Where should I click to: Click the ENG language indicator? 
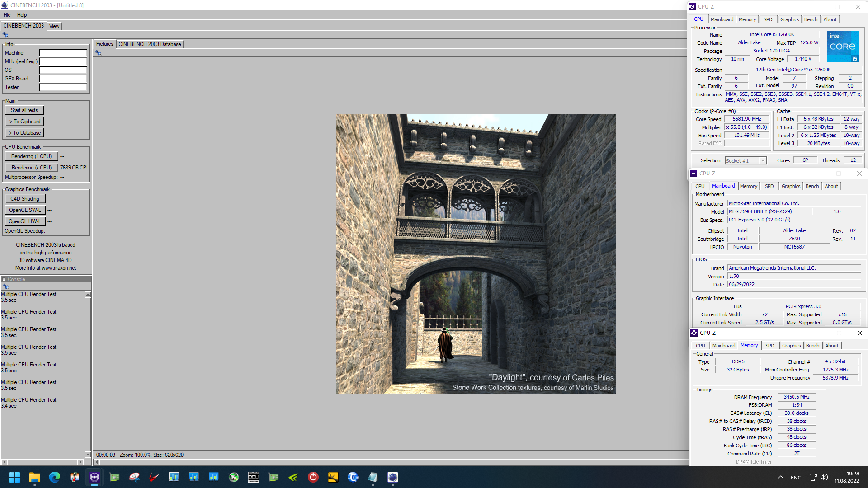pyautogui.click(x=796, y=478)
